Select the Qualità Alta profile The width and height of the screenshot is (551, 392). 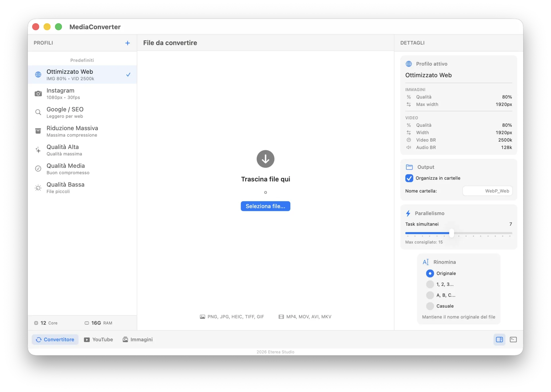click(x=82, y=150)
